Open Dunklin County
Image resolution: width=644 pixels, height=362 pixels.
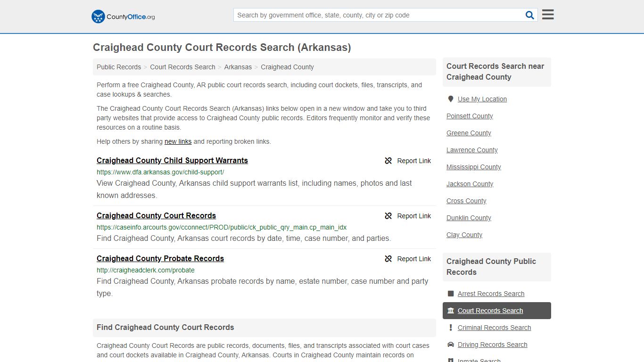[469, 218]
